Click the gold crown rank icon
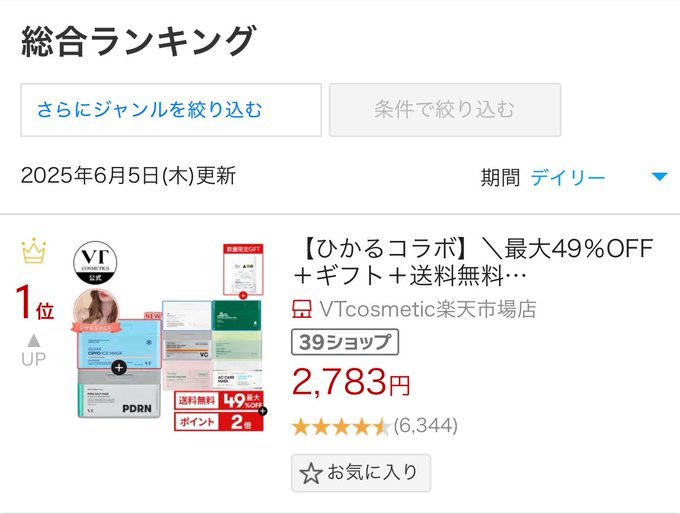Viewport: 680px width, 514px height. coord(33,251)
